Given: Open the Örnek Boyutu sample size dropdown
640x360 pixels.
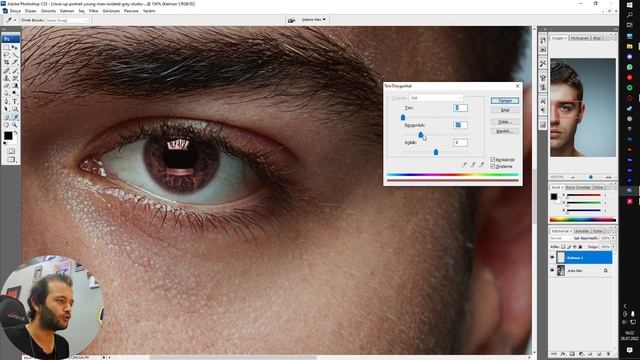Looking at the screenshot, I should tap(67, 20).
